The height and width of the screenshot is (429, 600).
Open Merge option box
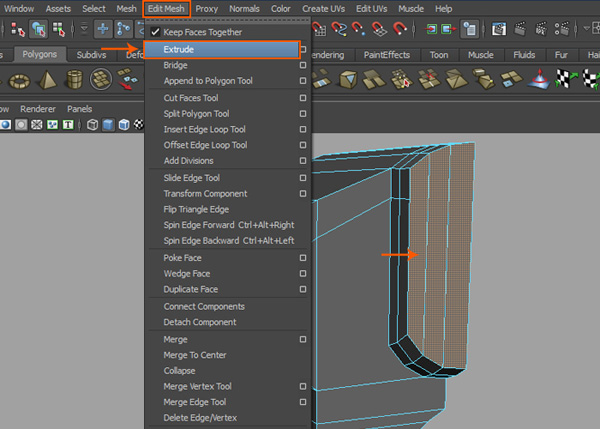[x=303, y=339]
